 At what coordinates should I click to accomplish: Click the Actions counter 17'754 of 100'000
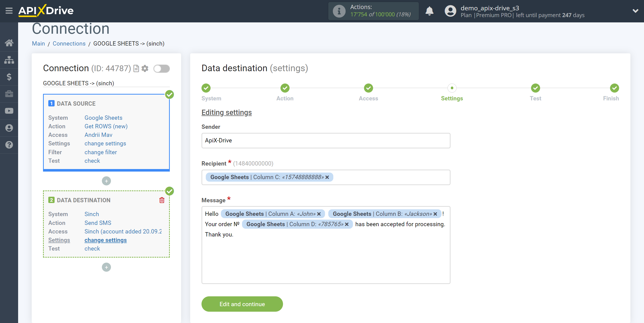(380, 15)
